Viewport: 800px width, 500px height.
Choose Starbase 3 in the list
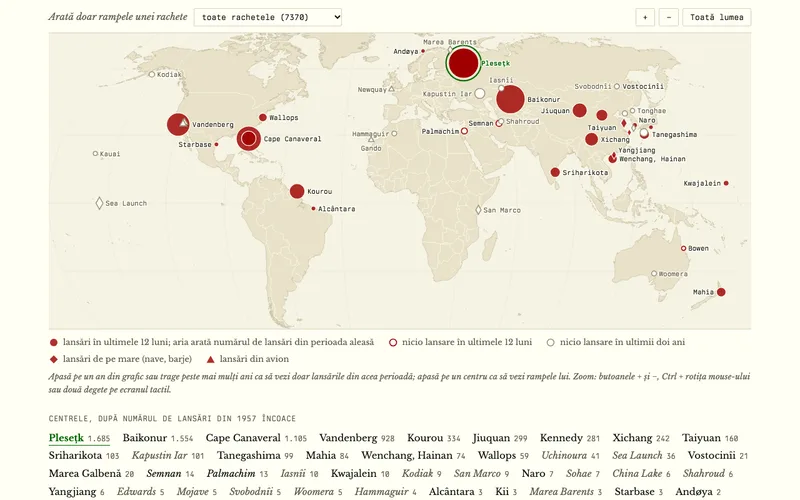(x=639, y=491)
